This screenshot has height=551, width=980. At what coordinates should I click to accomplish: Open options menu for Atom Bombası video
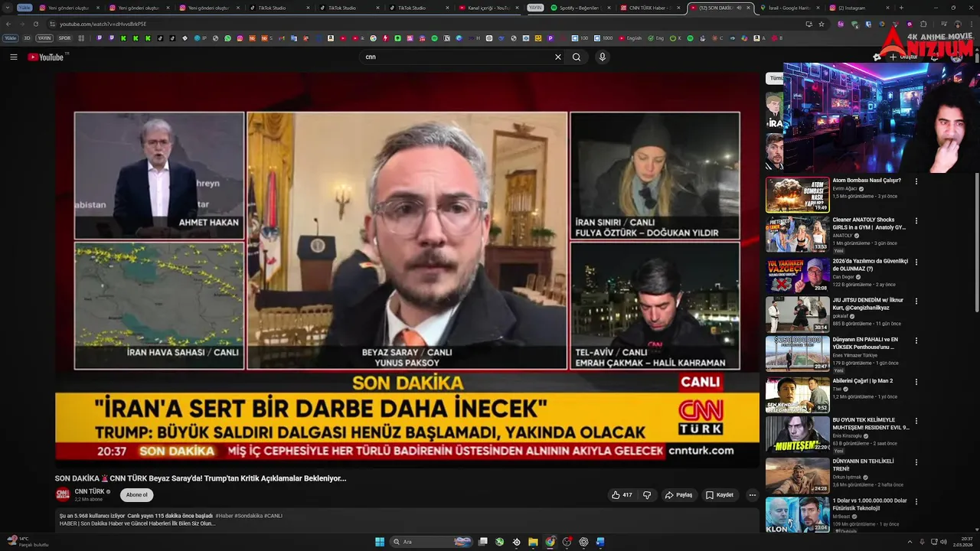click(x=916, y=181)
